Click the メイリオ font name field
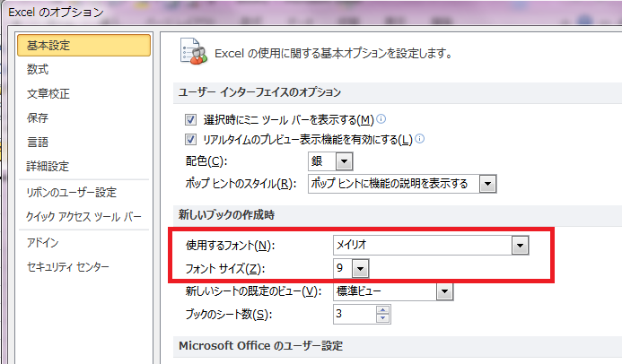Image resolution: width=622 pixels, height=364 pixels. point(423,245)
